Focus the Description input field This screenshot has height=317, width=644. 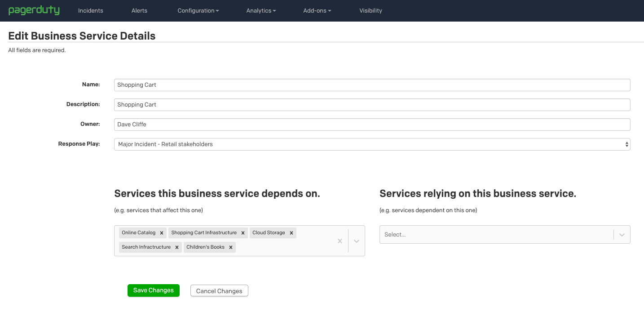372,105
